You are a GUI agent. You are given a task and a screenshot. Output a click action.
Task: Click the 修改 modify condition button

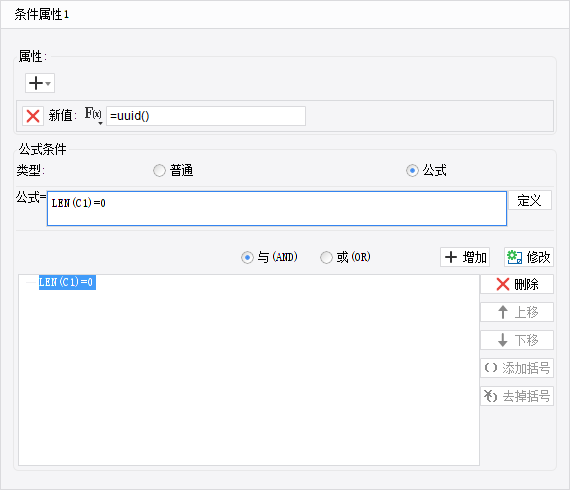(529, 257)
